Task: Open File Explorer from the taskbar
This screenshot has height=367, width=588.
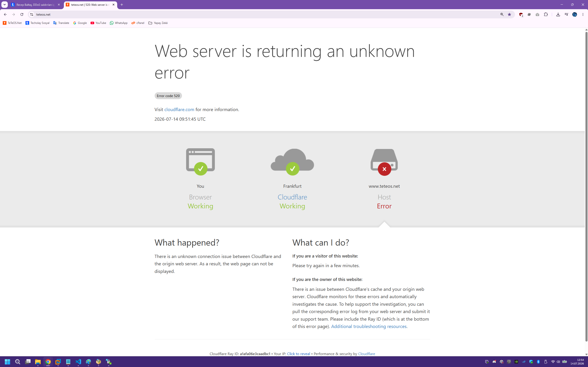Action: point(38,362)
